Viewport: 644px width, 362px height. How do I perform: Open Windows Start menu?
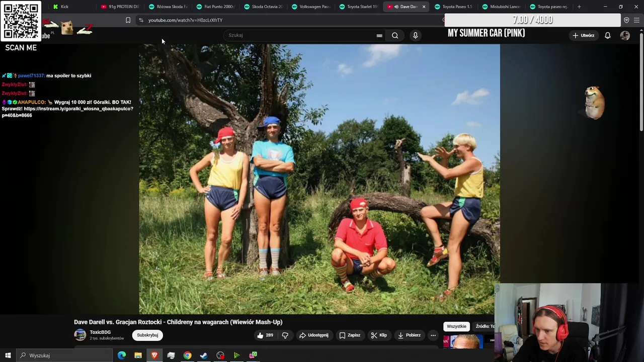pyautogui.click(x=8, y=355)
